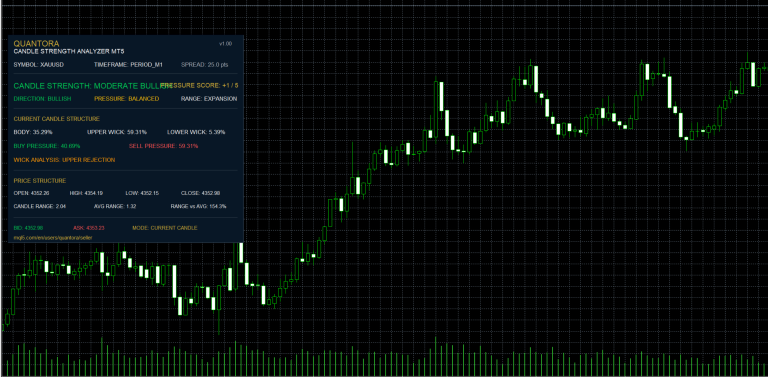Click the BUY PRESSURE: 40.69% value
Viewport: 768px width, 377px height.
47,146
